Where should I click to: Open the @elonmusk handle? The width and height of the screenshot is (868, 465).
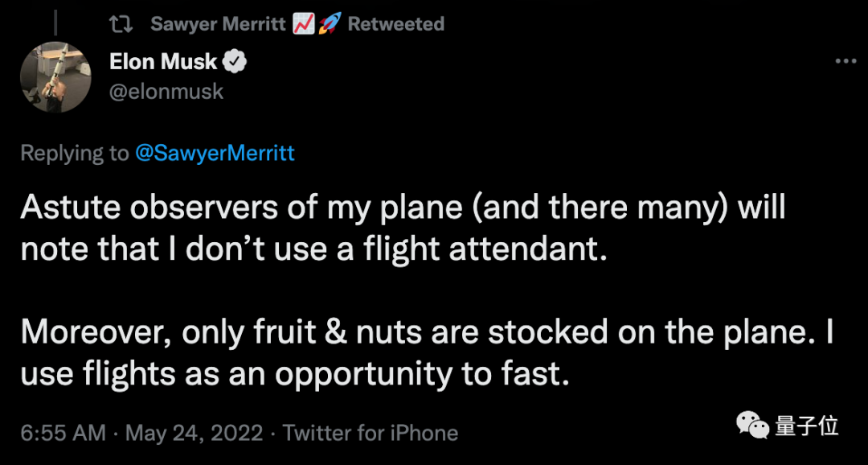pyautogui.click(x=166, y=91)
